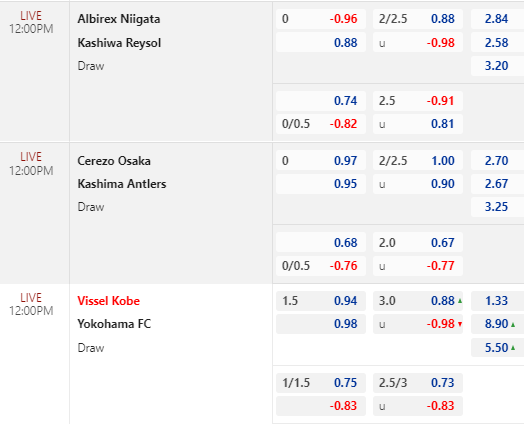Click Albirex Niigata handicap odds -0.96
The width and height of the screenshot is (524, 424).
[343, 19]
